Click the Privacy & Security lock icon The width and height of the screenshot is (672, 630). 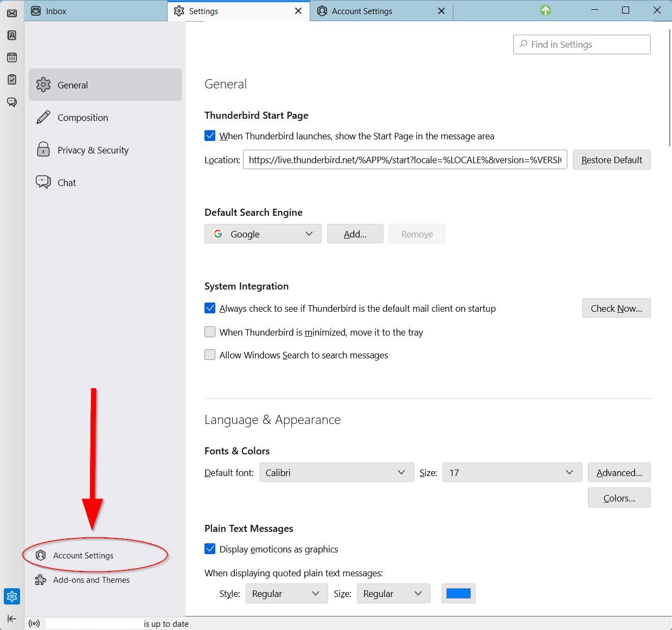43,150
